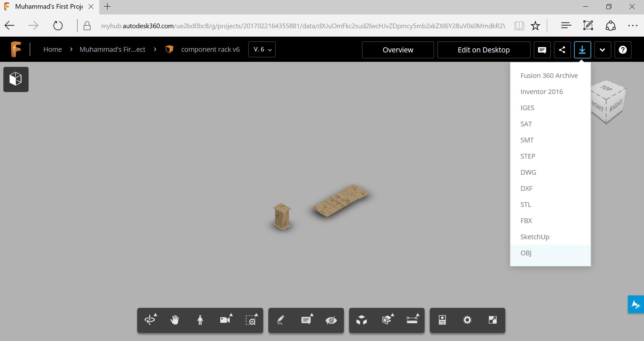Viewport: 644px width, 341px height.
Task: Open browser Share notification icon
Action: click(611, 26)
